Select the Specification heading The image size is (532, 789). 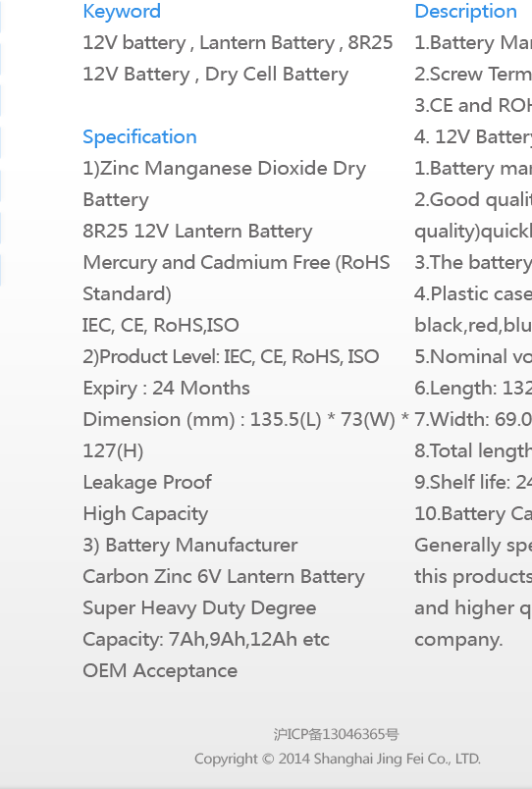[x=140, y=137]
